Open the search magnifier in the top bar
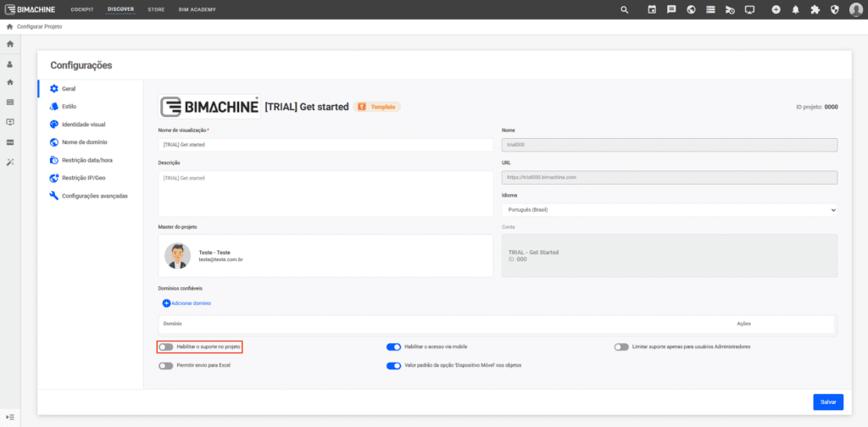Image resolution: width=868 pixels, height=427 pixels. pos(625,10)
